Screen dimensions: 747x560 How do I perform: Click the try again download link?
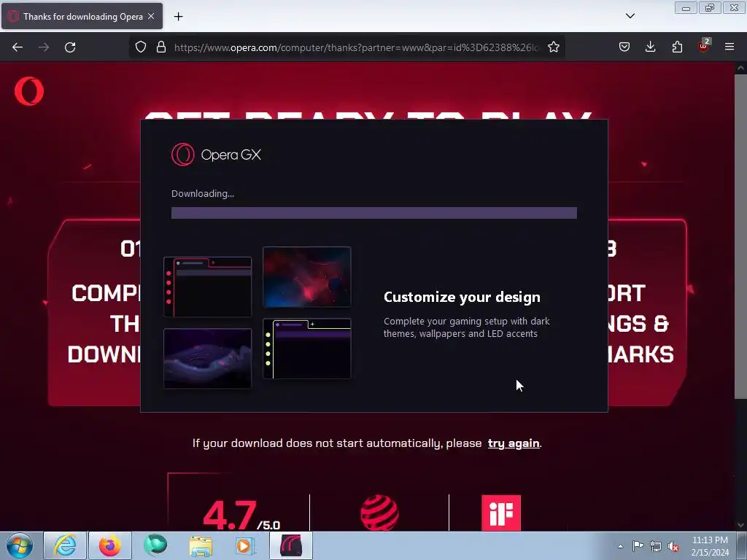click(x=514, y=443)
